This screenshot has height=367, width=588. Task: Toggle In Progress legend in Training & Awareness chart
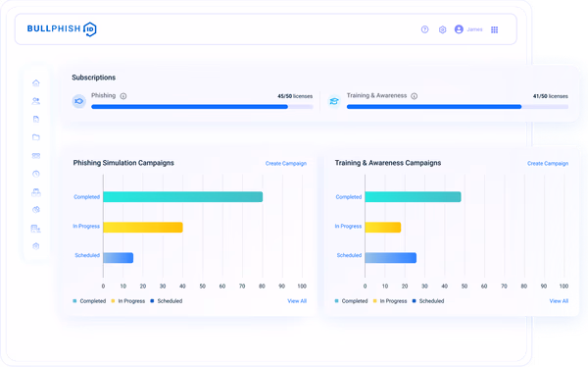390,301
